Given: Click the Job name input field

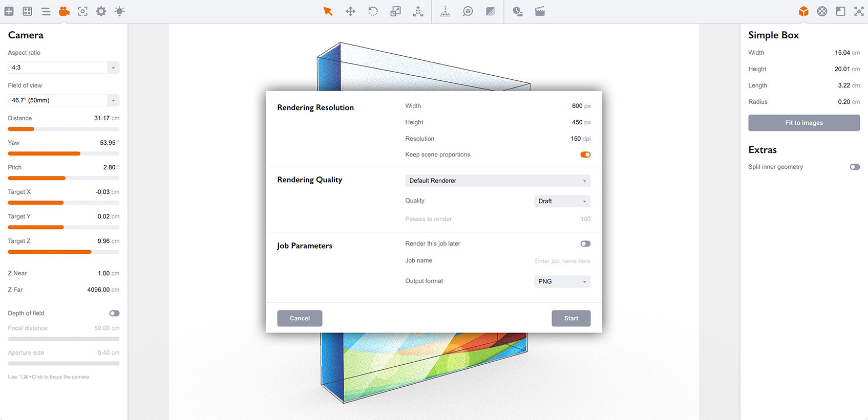Looking at the screenshot, I should [x=562, y=261].
